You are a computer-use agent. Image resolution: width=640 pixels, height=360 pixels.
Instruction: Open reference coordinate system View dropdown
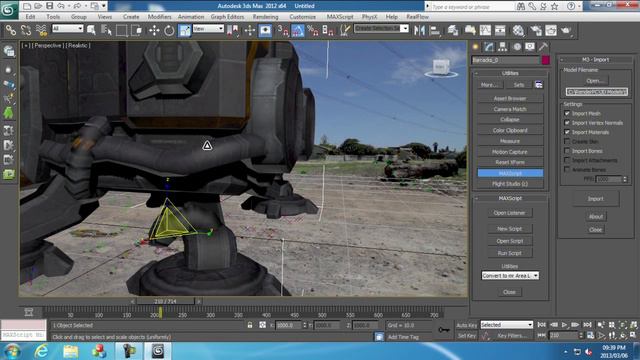pyautogui.click(x=208, y=28)
